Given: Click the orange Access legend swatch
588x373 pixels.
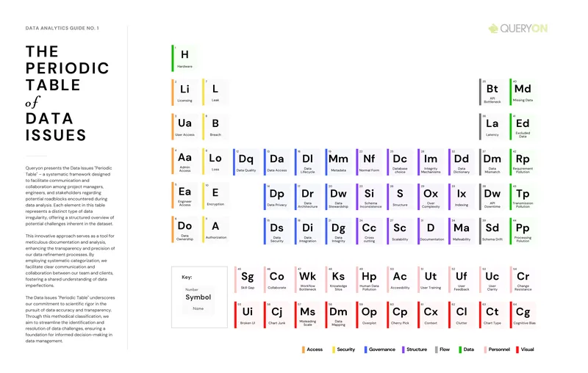Looking at the screenshot, I should click(303, 350).
